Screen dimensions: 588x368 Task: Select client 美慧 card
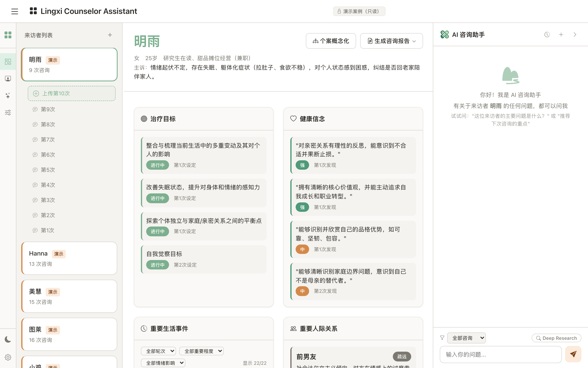pyautogui.click(x=69, y=296)
